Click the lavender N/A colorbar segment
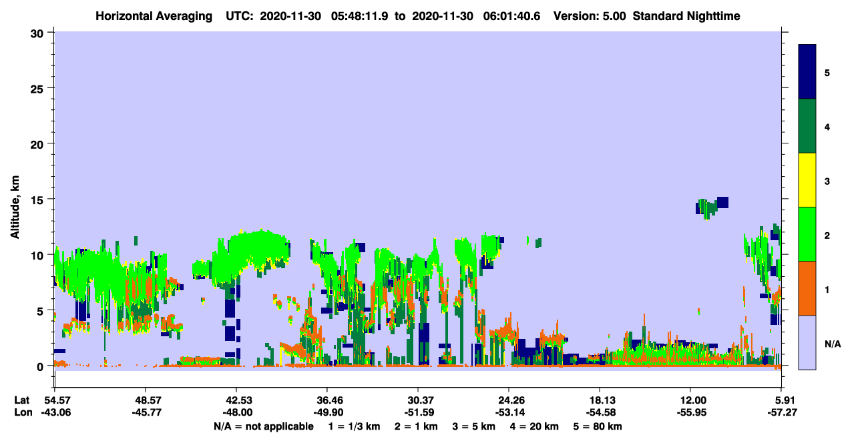 click(807, 342)
